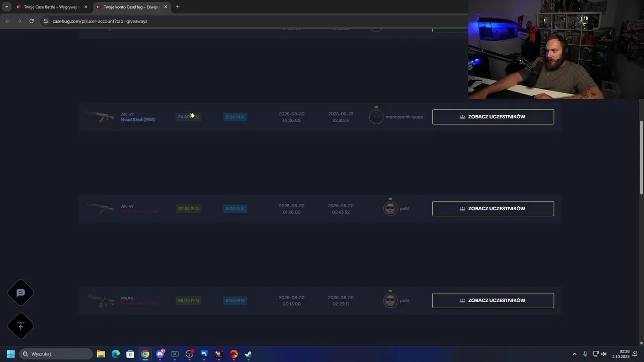Click the start time 00:13:00 in M4A4 row
The image size is (644, 362).
(x=291, y=304)
